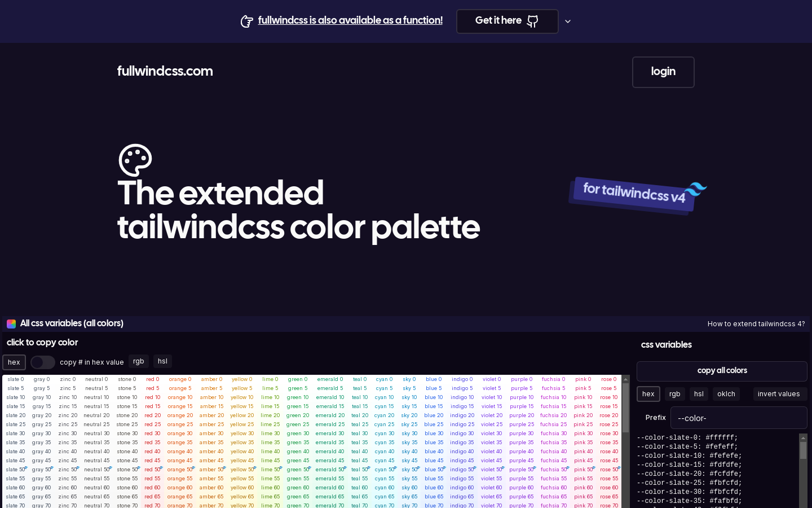The height and width of the screenshot is (508, 812).
Task: Switch css variables output to hex
Action: click(x=648, y=394)
